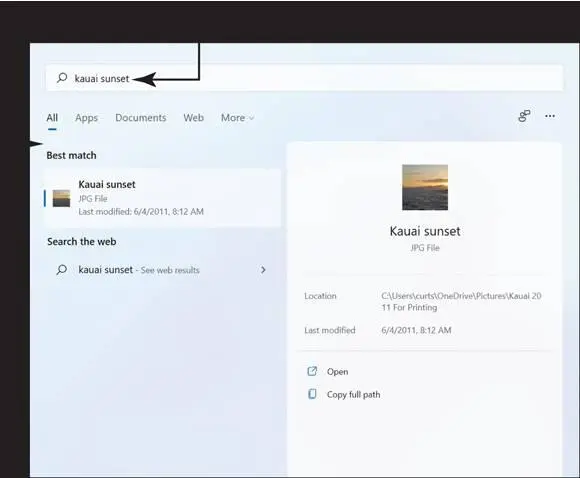This screenshot has height=478, width=580.
Task: Click the web search magnifier icon
Action: 62,270
